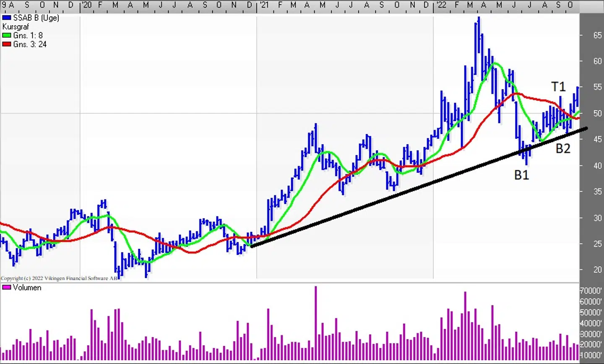
Task: Click the '21 year marker on time axis
Action: click(x=263, y=5)
